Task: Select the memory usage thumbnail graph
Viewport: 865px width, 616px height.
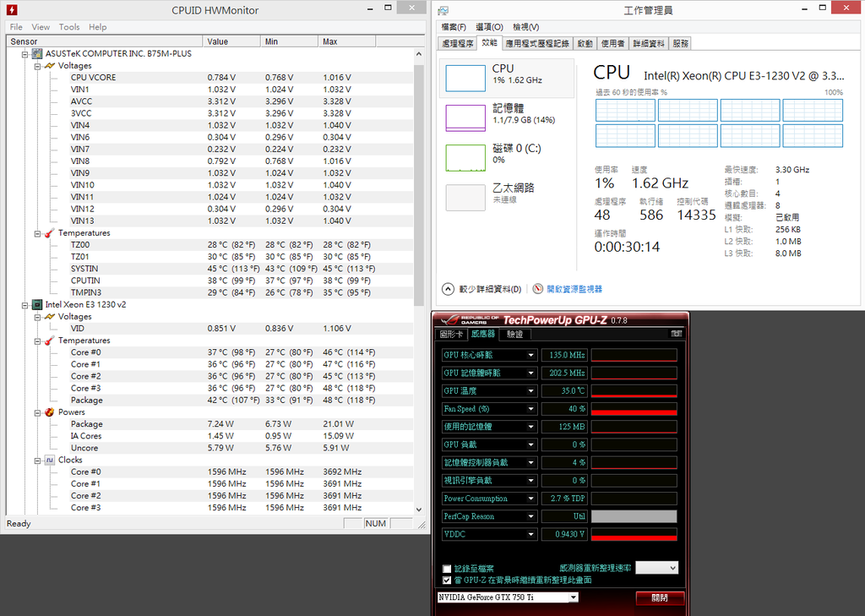Action: (x=465, y=117)
